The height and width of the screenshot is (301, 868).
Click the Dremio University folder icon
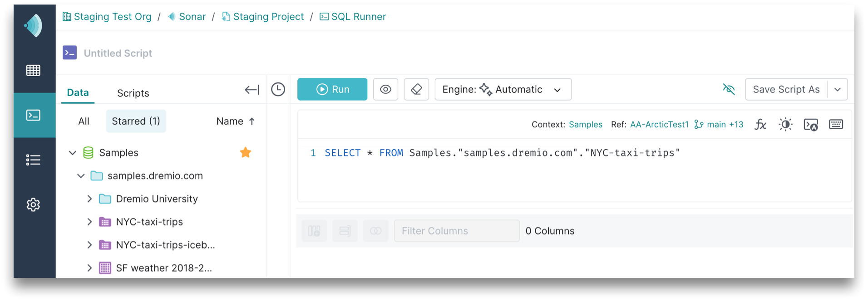point(105,199)
